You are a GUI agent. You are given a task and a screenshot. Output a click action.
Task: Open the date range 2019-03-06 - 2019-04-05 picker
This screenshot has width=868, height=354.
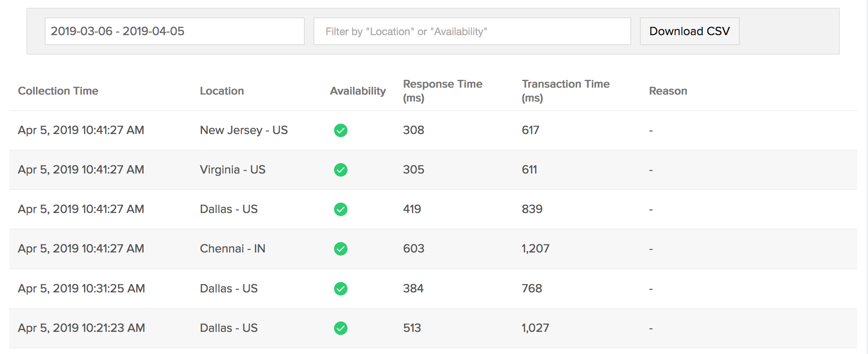174,31
